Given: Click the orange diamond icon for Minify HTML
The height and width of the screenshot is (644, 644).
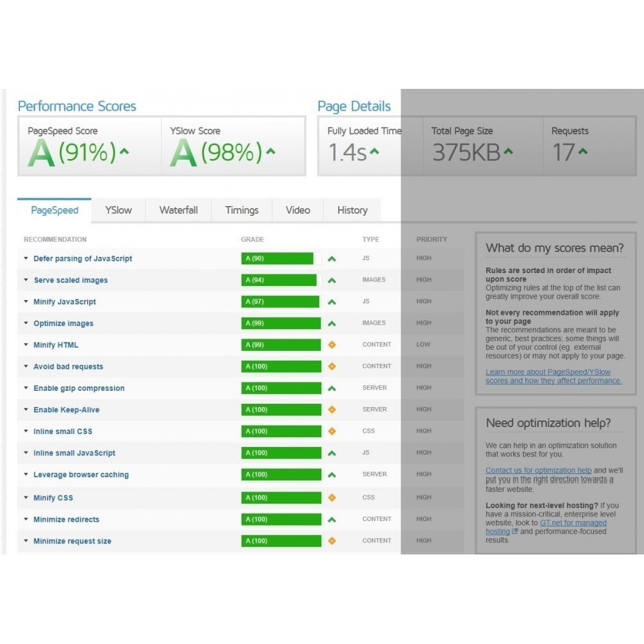Looking at the screenshot, I should (332, 345).
